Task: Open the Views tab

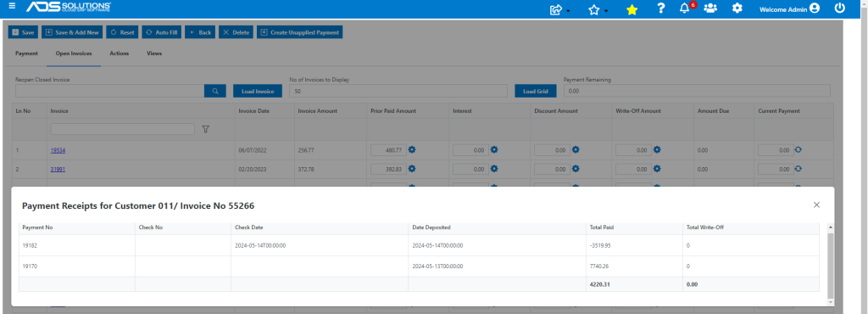Action: pos(154,53)
